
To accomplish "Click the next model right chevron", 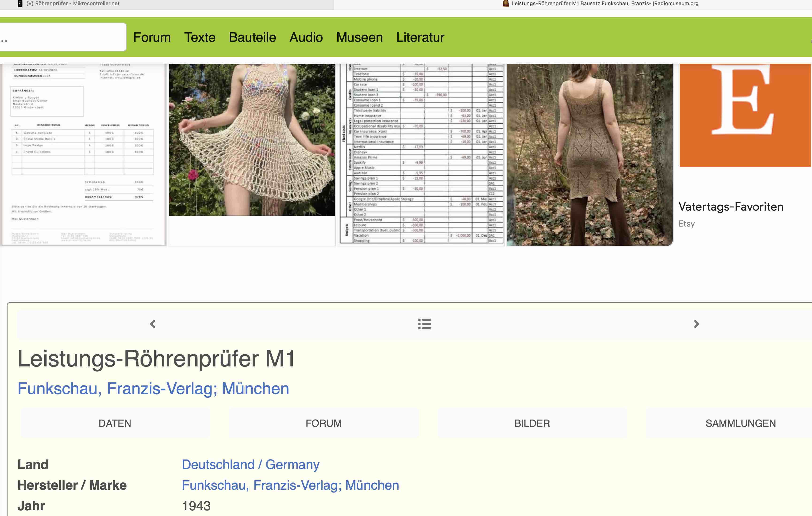I will click(x=696, y=324).
